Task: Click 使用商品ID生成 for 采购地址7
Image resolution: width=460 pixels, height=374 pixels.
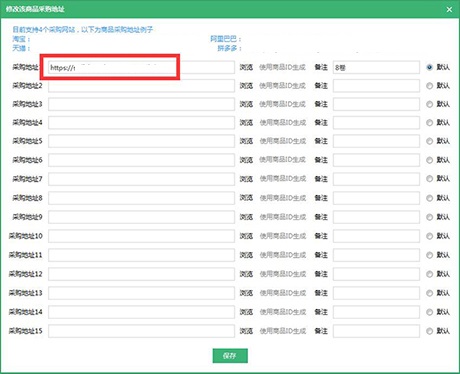Action: pos(282,179)
